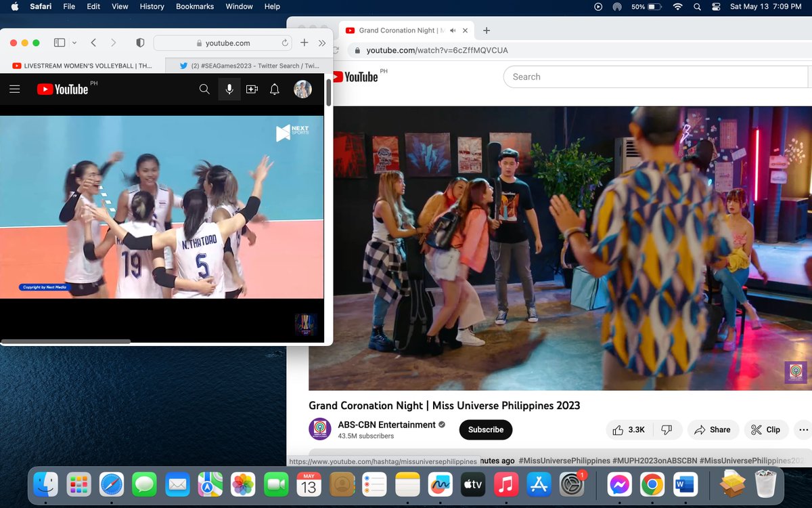The height and width of the screenshot is (508, 812).
Task: Reload the page in Safari
Action: click(286, 43)
